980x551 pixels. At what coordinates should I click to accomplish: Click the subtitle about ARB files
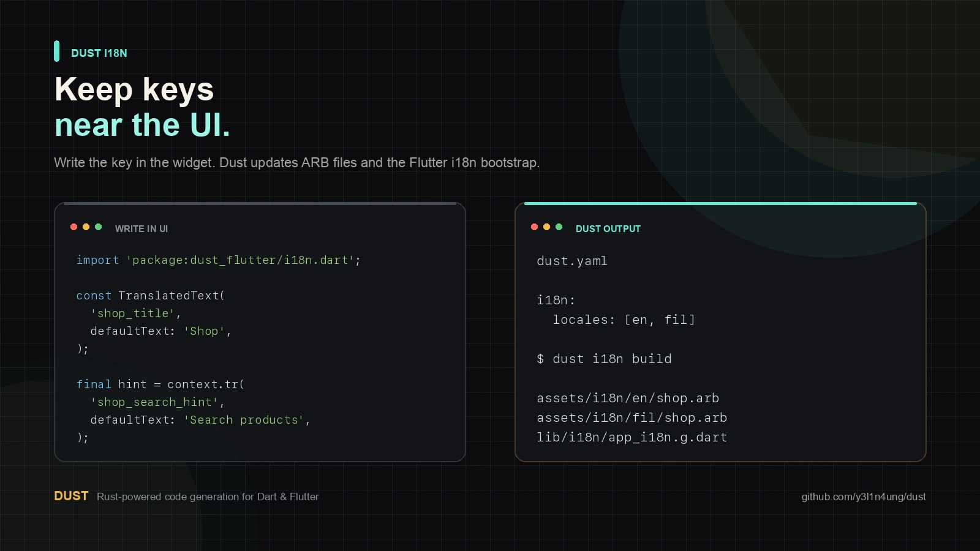click(297, 163)
